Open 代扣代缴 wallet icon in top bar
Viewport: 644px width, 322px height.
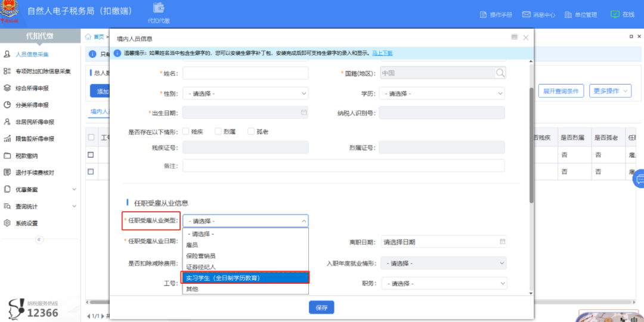coord(159,8)
